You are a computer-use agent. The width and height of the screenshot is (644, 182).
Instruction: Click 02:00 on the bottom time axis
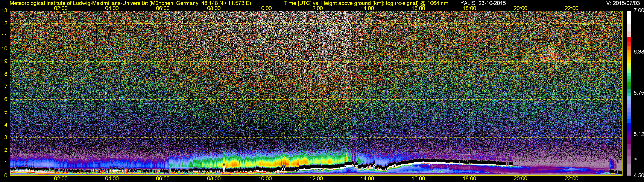(x=61, y=179)
